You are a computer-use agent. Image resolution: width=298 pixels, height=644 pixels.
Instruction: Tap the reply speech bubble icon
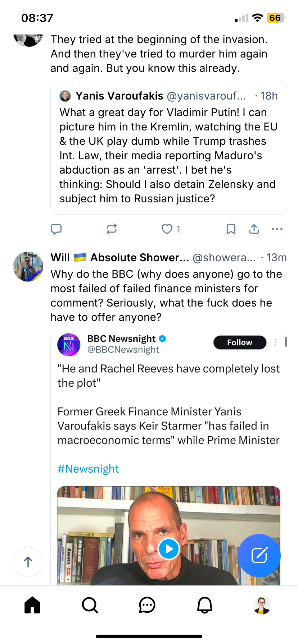click(x=56, y=229)
